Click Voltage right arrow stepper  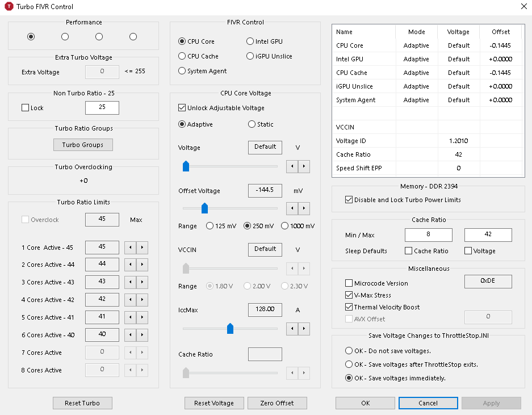point(304,166)
